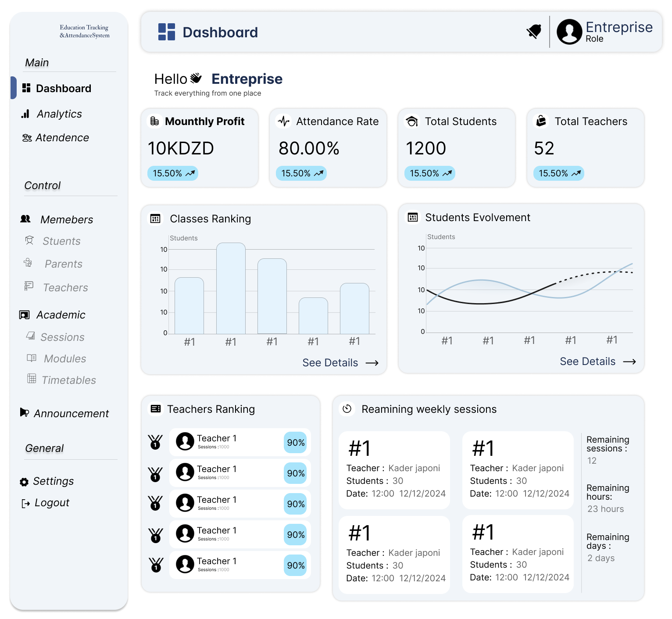Expand the Memebers section in sidebar
Screen dimensions: 672x619
66,219
